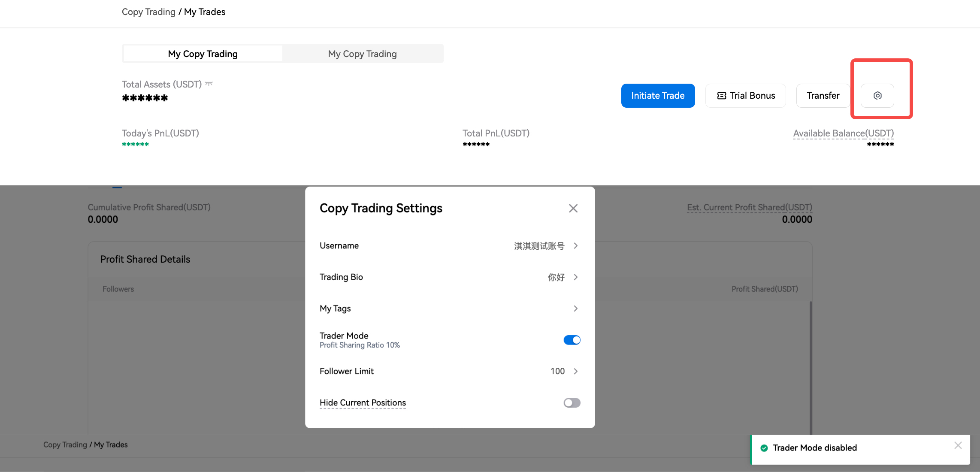Click the underlined Hide Current Positions label

363,402
